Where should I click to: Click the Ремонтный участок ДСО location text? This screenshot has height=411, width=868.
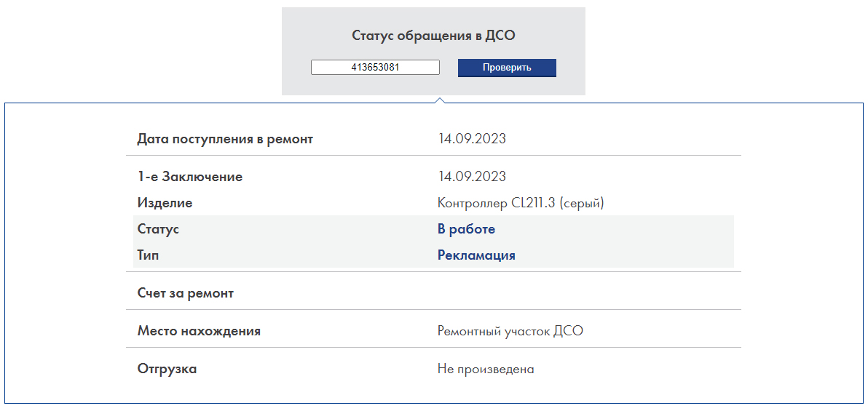510,331
